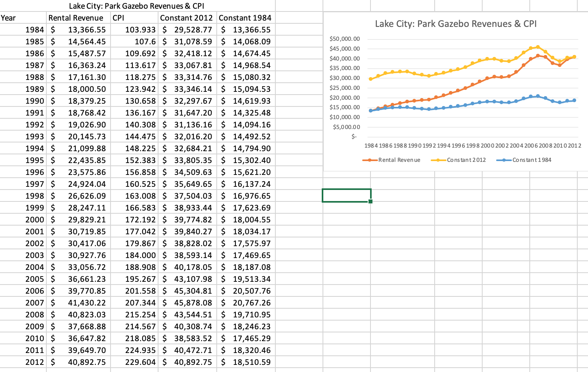Select the chart title text

pos(456,24)
